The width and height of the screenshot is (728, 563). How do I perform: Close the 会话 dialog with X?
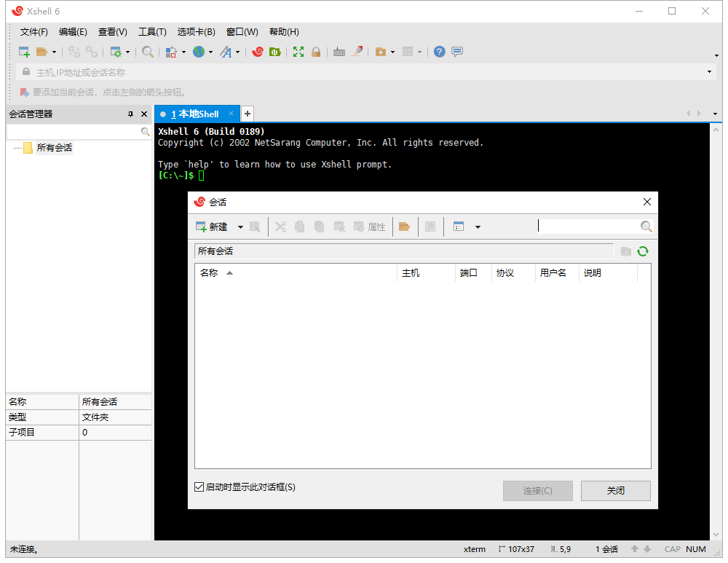[x=646, y=202]
